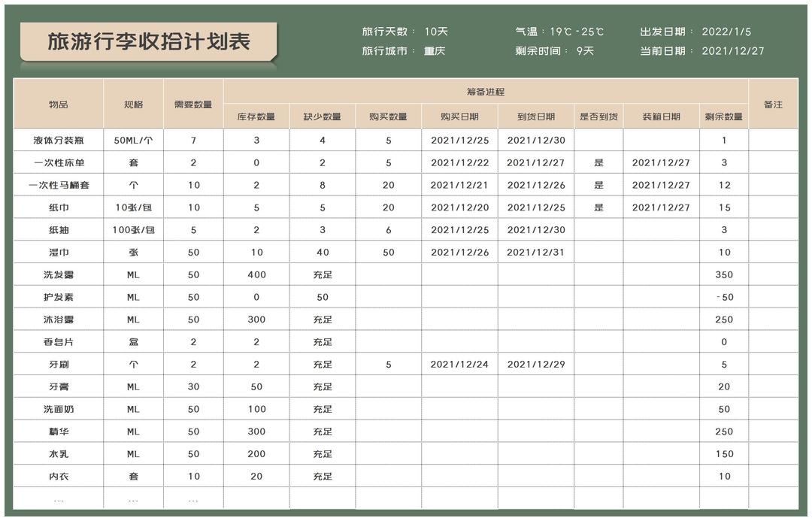Select purchase date 2021/12/22 for 一次性床单
Screen dimensions: 812x521
(x=459, y=162)
